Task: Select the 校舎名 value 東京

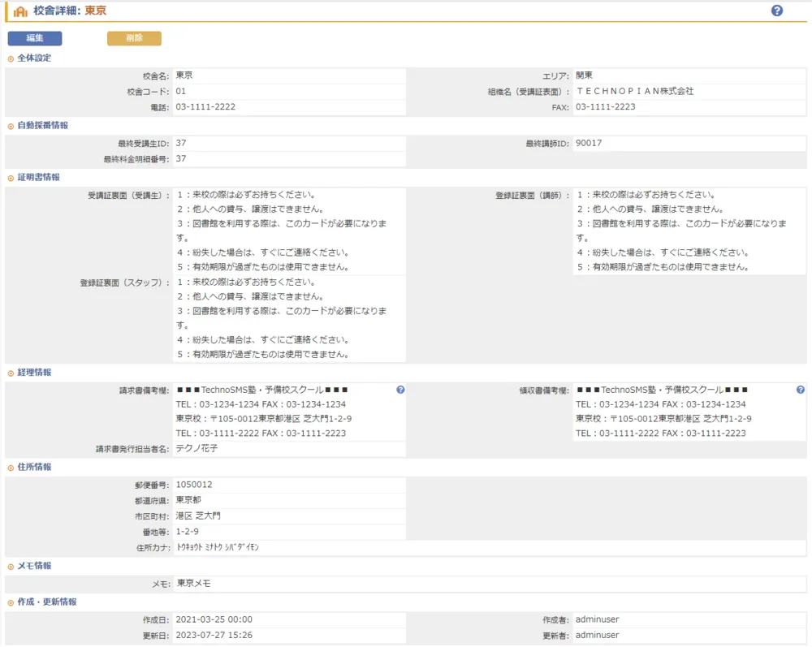Action: pyautogui.click(x=184, y=75)
